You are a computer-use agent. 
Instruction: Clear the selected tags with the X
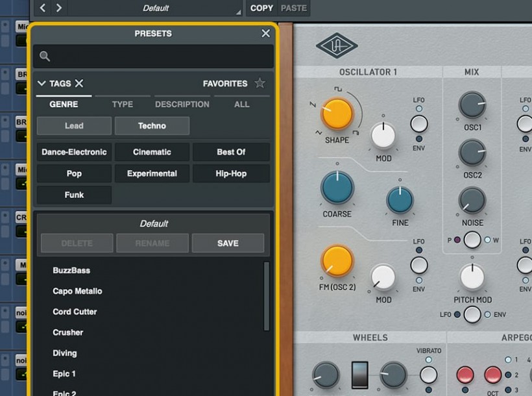click(79, 83)
